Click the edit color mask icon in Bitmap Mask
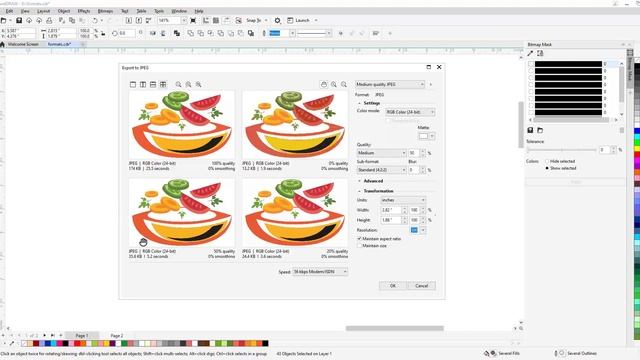This screenshot has height=360, width=640. 540,53
